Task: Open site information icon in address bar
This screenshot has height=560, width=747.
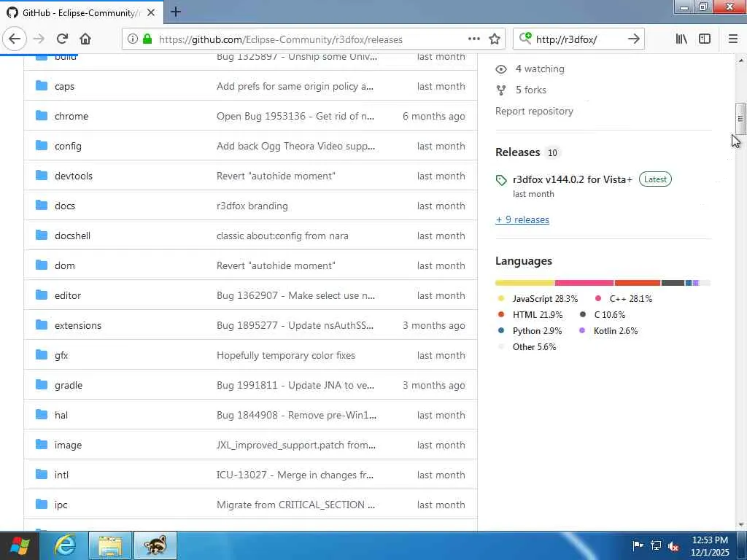Action: (x=133, y=39)
